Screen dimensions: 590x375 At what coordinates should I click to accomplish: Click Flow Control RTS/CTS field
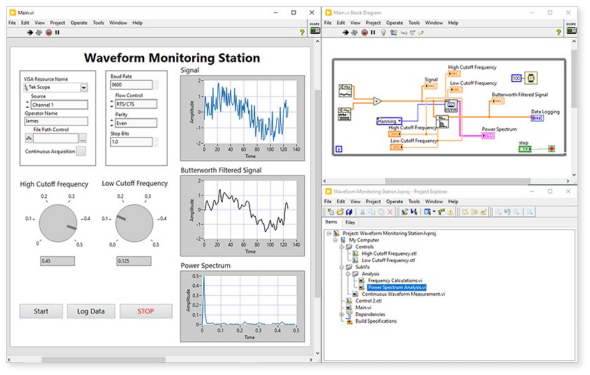(136, 104)
